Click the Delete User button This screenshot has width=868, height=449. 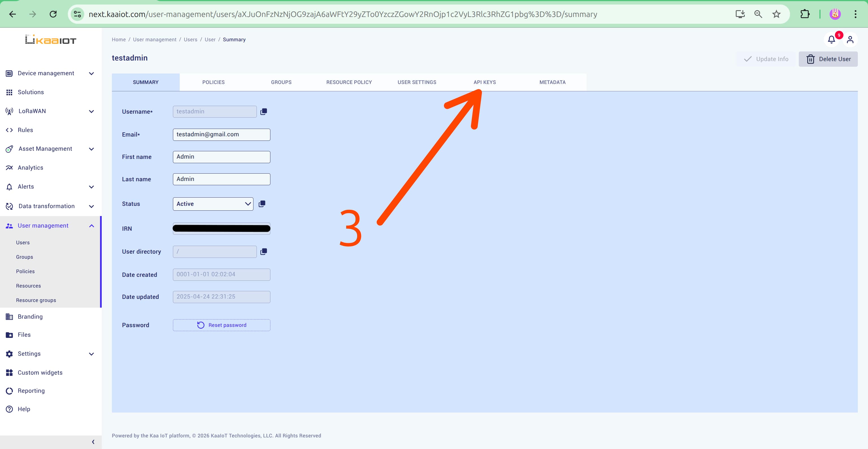(x=828, y=59)
